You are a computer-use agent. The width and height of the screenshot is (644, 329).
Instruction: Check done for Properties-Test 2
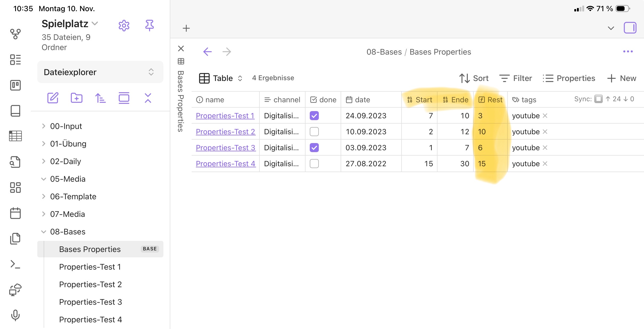point(314,132)
